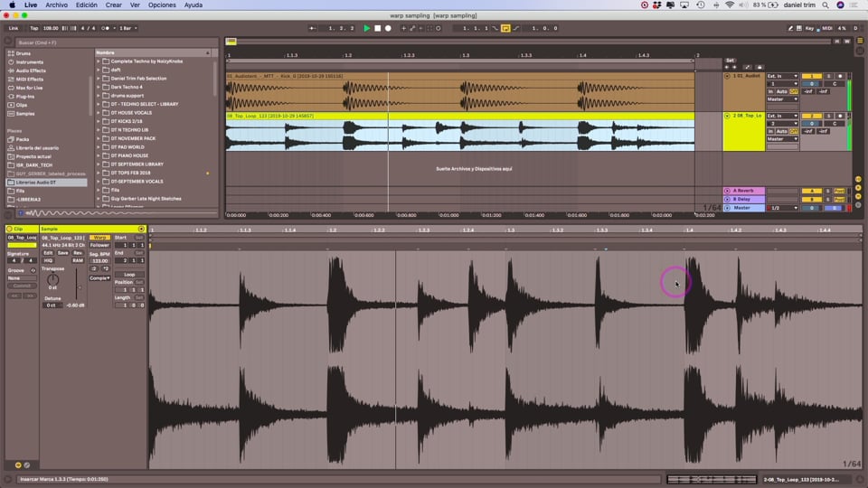The image size is (868, 488).
Task: Open the Crear menu
Action: click(114, 5)
